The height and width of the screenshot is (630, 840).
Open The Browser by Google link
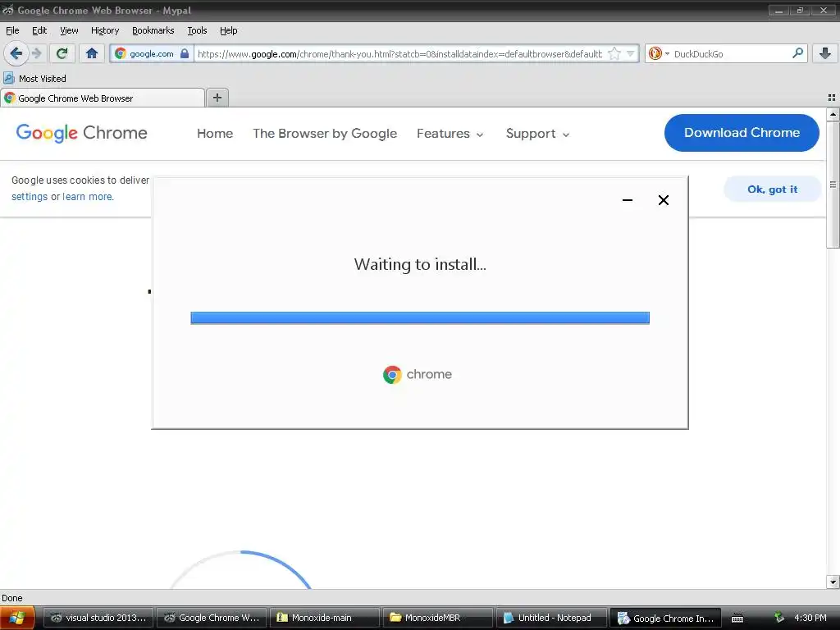click(x=325, y=134)
